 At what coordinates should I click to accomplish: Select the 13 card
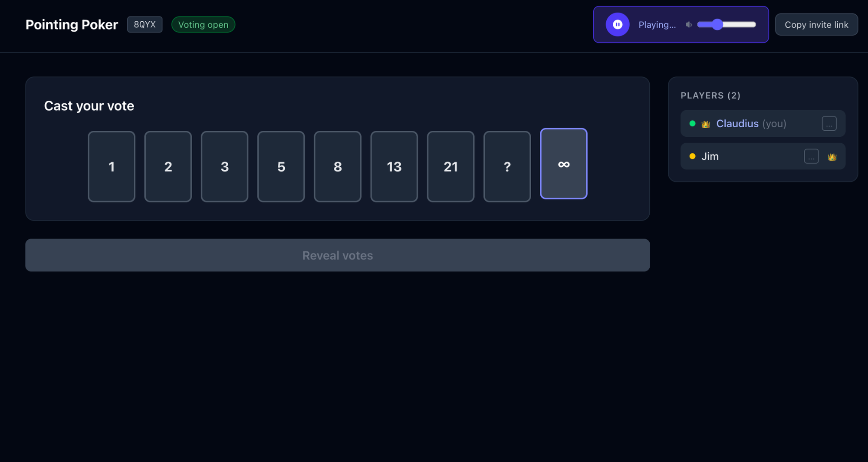tap(394, 167)
